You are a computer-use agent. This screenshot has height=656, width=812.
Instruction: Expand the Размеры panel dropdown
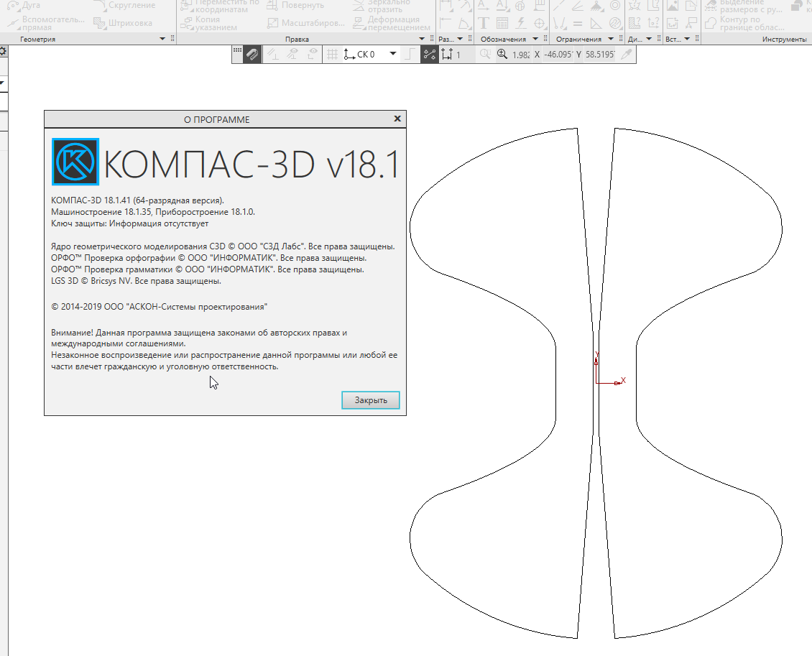coord(460,39)
